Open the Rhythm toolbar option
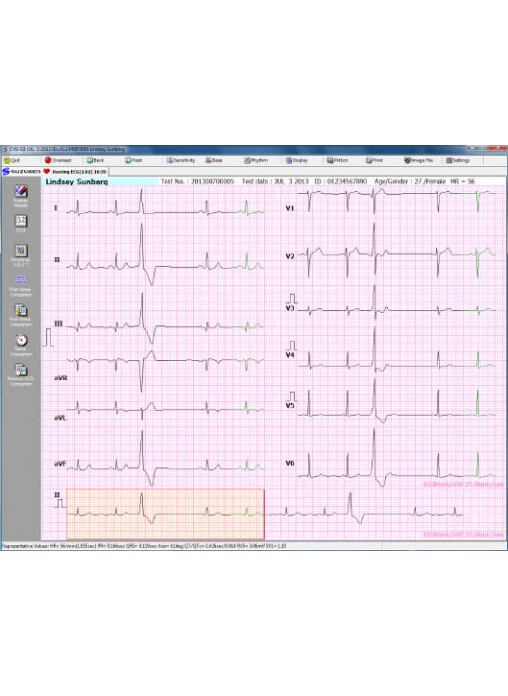 [256, 160]
